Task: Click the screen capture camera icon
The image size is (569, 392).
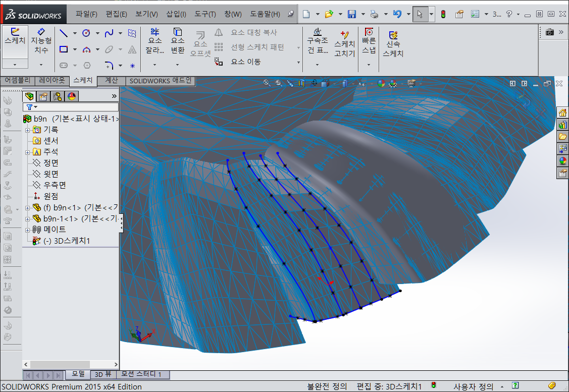Action: click(550, 32)
